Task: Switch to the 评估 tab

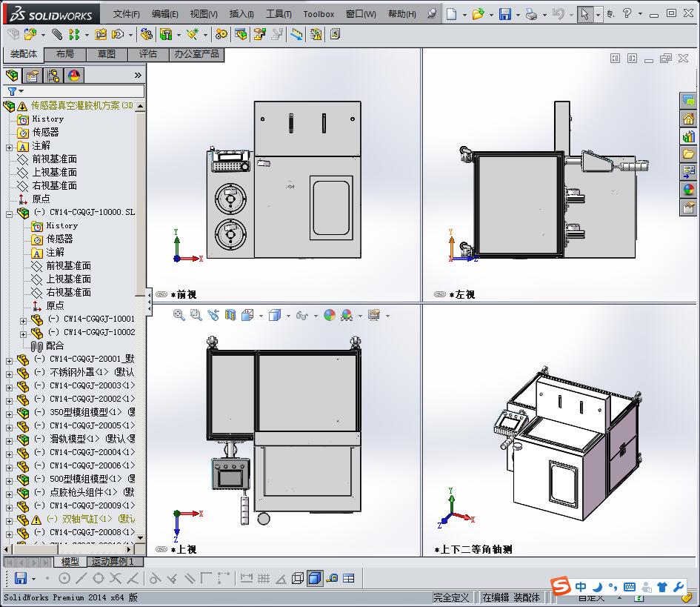Action: tap(148, 54)
